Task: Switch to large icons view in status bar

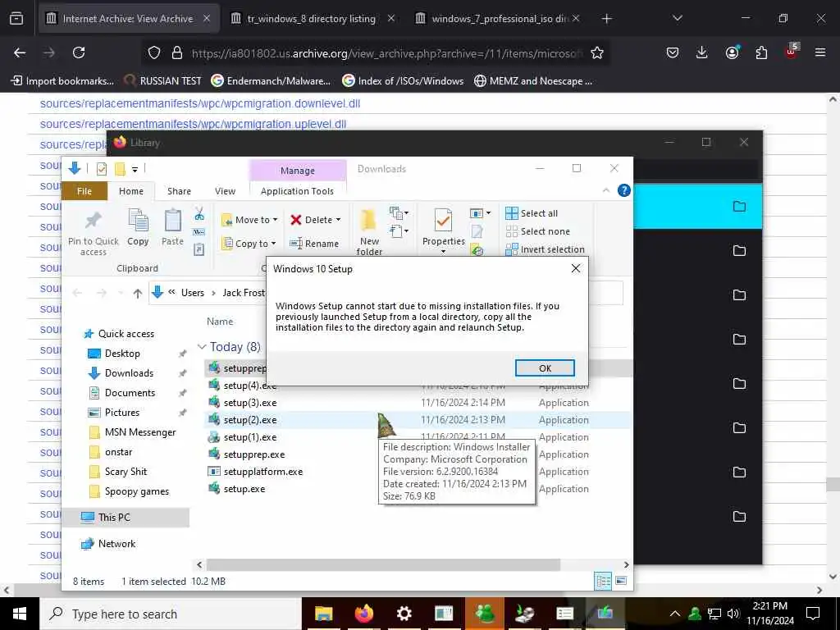Action: (621, 581)
